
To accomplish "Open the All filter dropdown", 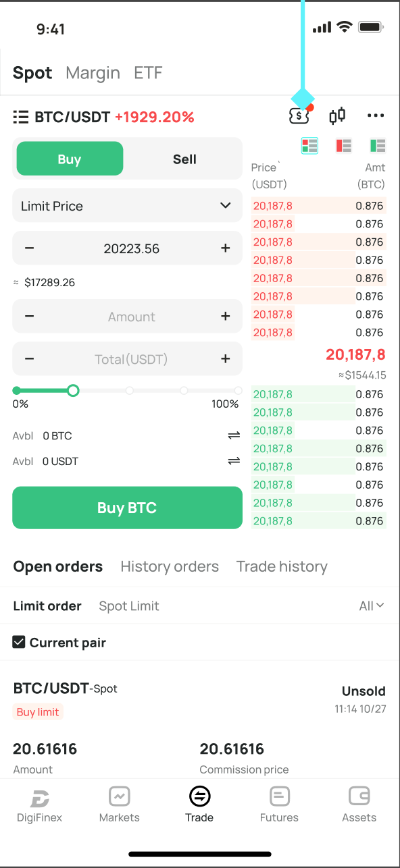I will [x=372, y=606].
